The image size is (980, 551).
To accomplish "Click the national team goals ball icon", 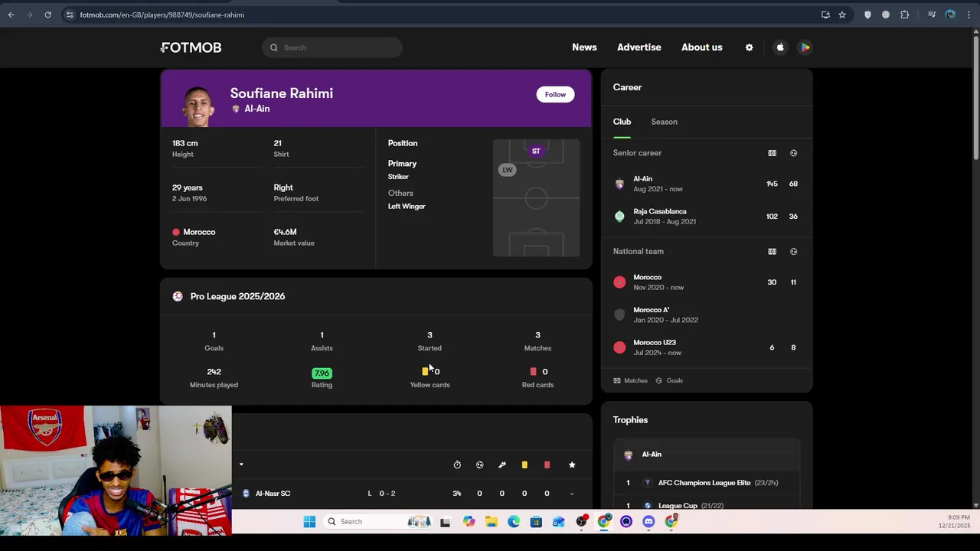I will (793, 251).
